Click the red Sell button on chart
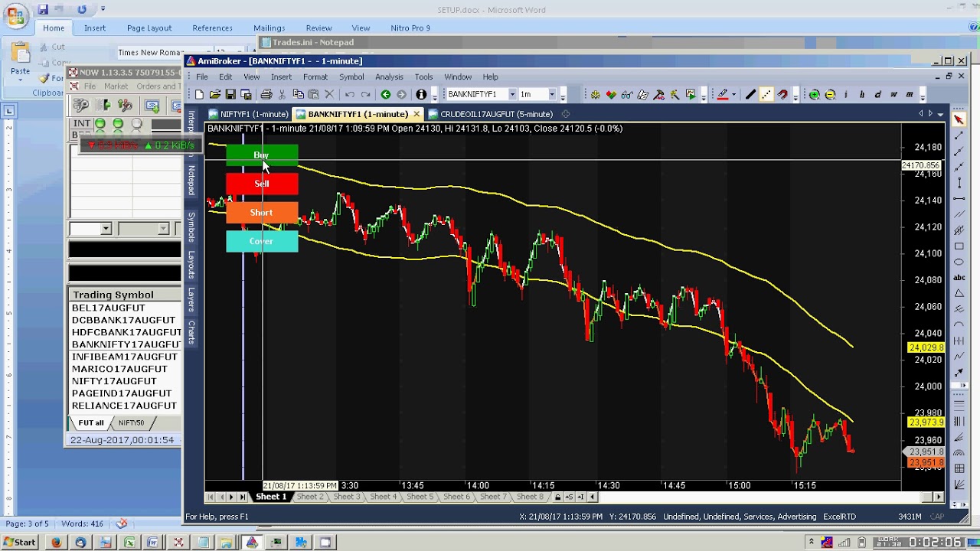Viewport: 980px width, 551px height. (x=262, y=184)
